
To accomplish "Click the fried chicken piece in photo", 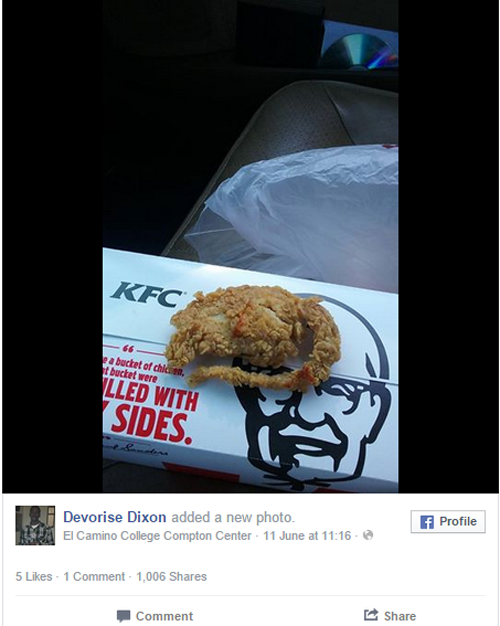I will 253,337.
